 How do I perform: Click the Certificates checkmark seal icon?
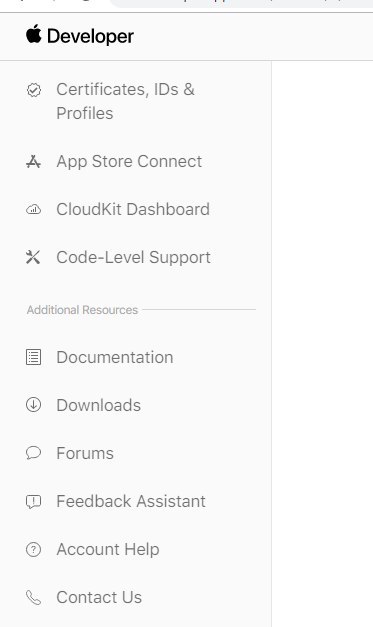click(34, 90)
